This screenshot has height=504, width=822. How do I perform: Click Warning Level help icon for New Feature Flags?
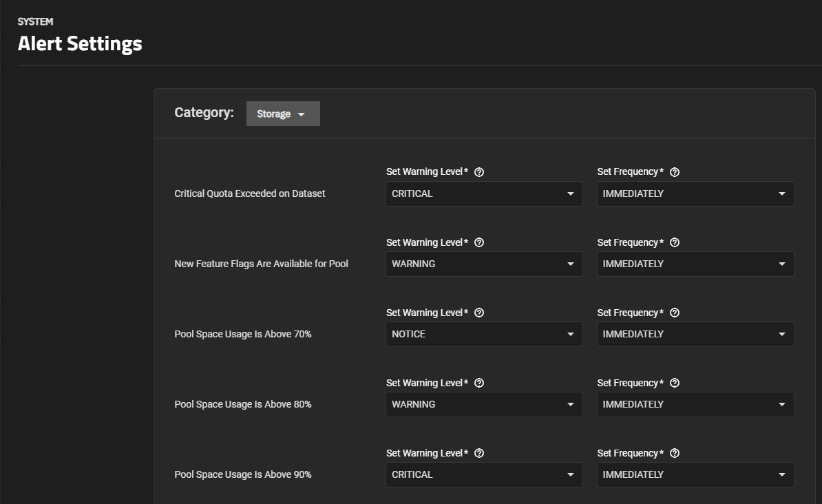480,242
